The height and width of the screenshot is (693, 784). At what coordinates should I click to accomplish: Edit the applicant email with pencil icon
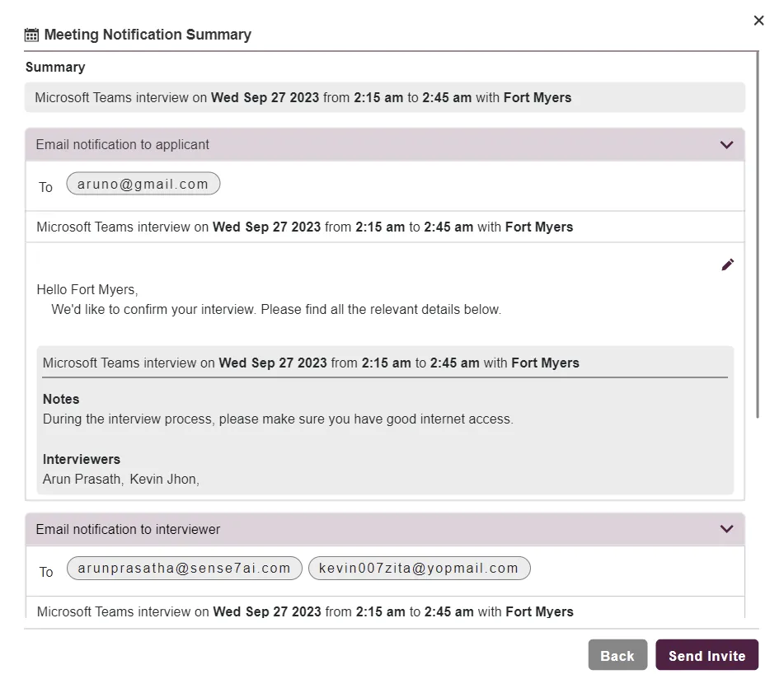[x=727, y=265]
